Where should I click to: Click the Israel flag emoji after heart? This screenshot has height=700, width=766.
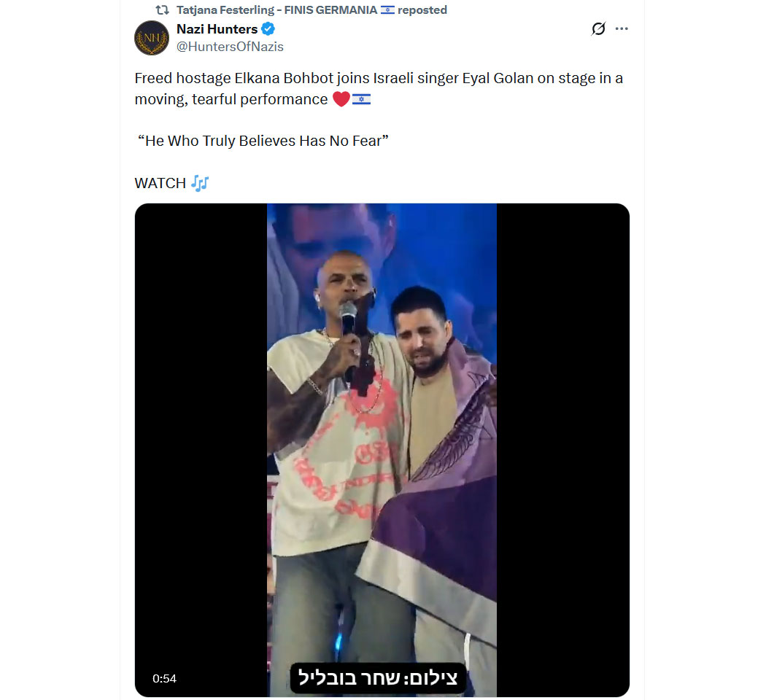pyautogui.click(x=361, y=99)
